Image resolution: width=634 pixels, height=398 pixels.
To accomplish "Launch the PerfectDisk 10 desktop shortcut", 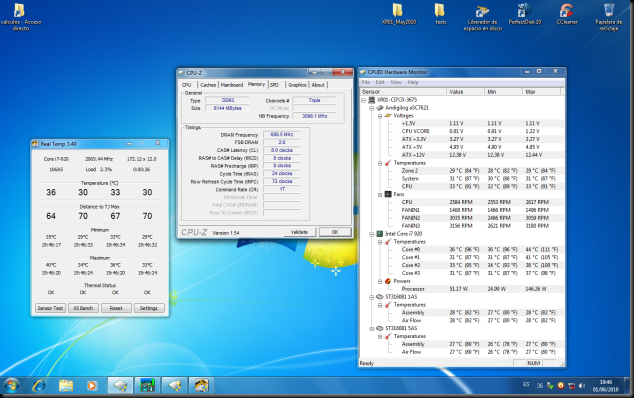I will pos(524,14).
